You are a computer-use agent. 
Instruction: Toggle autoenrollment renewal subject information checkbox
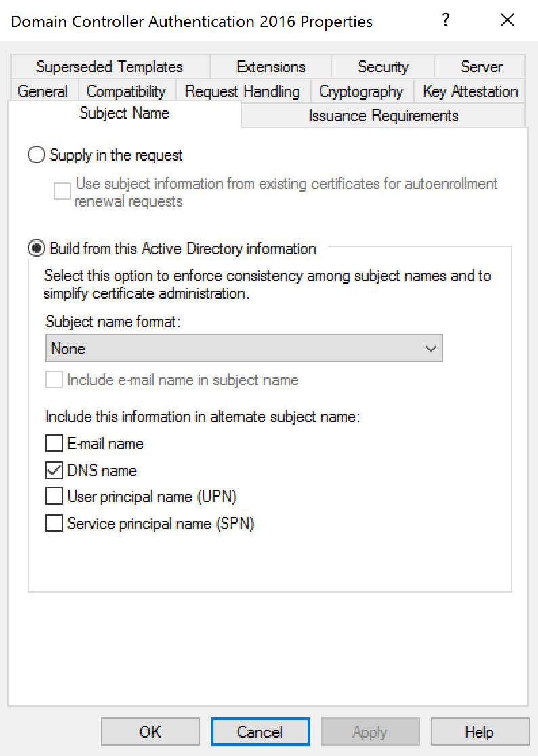[x=62, y=191]
